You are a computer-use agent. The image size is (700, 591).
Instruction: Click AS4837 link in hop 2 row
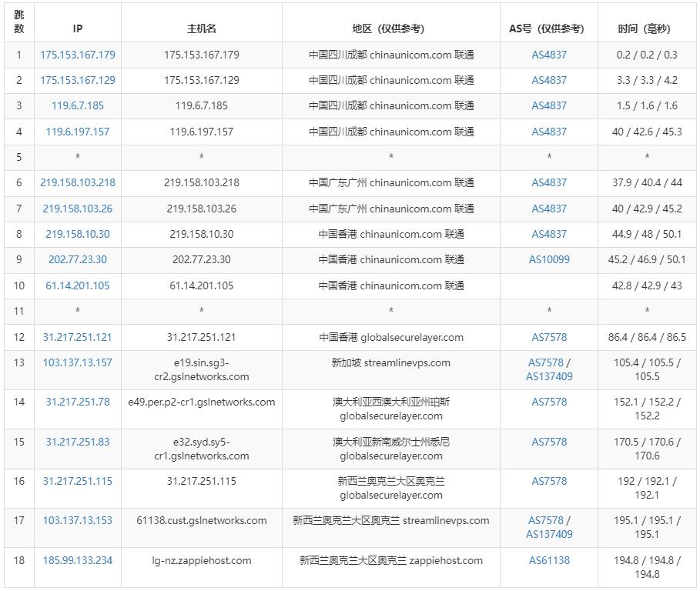point(549,80)
